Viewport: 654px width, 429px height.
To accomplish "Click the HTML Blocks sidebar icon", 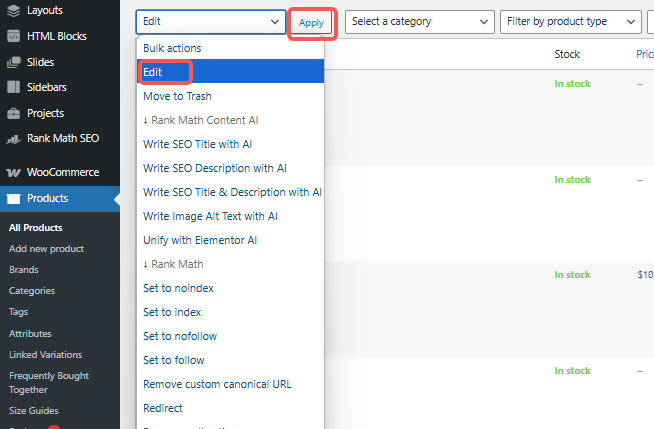I will [13, 36].
